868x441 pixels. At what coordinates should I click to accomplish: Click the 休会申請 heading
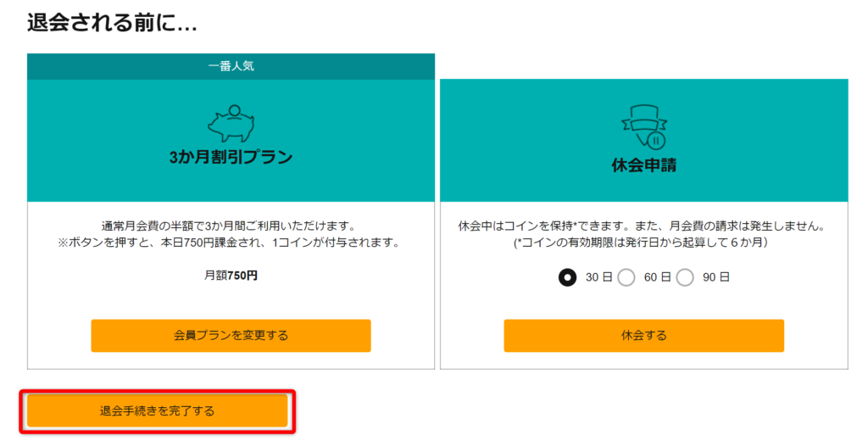(644, 165)
